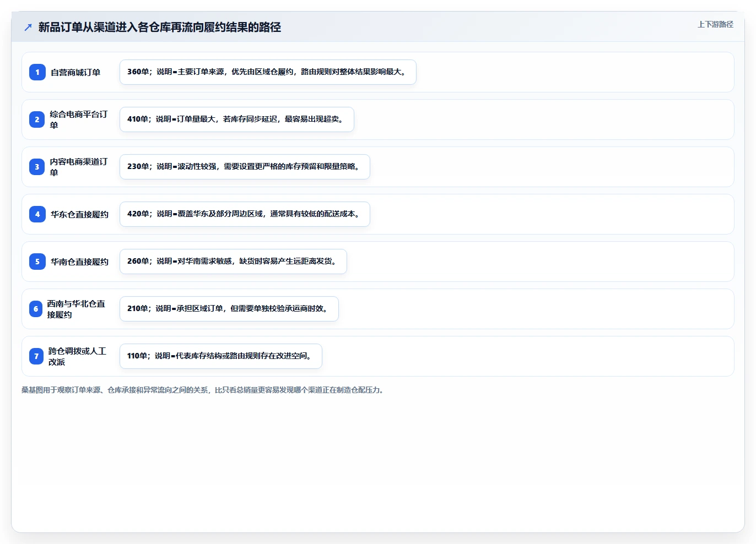This screenshot has width=756, height=544.
Task: Select the number 2 badge for 综合电商平台订单
Action: (37, 119)
